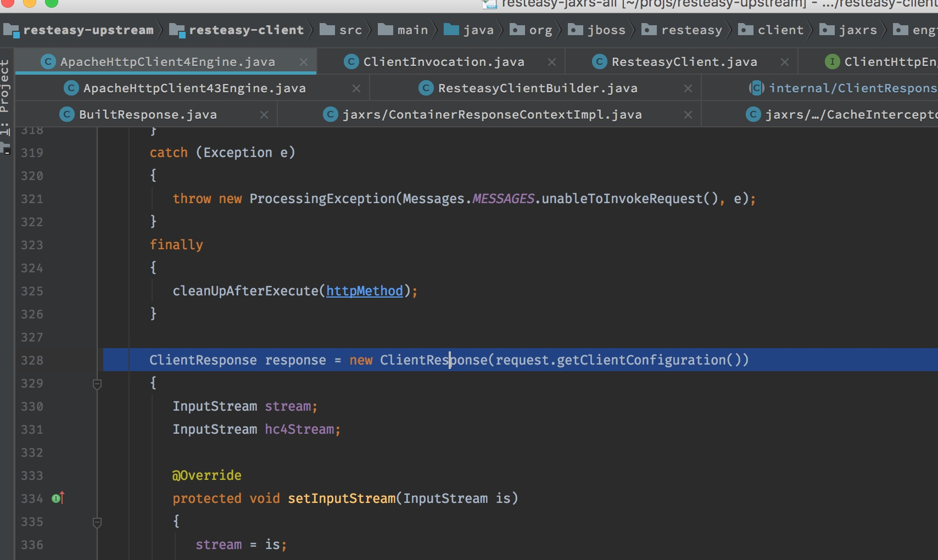Image resolution: width=938 pixels, height=560 pixels.
Task: Click class icon on CacheInterceptor tab
Action: tap(753, 114)
